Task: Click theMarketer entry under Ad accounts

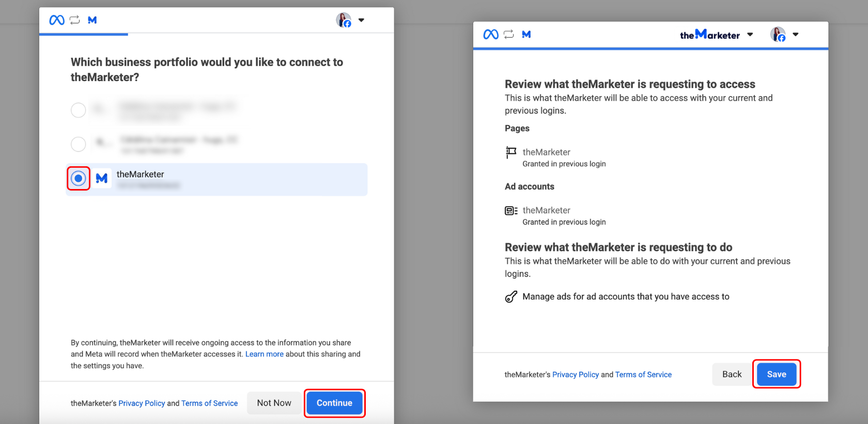Action: coord(547,211)
